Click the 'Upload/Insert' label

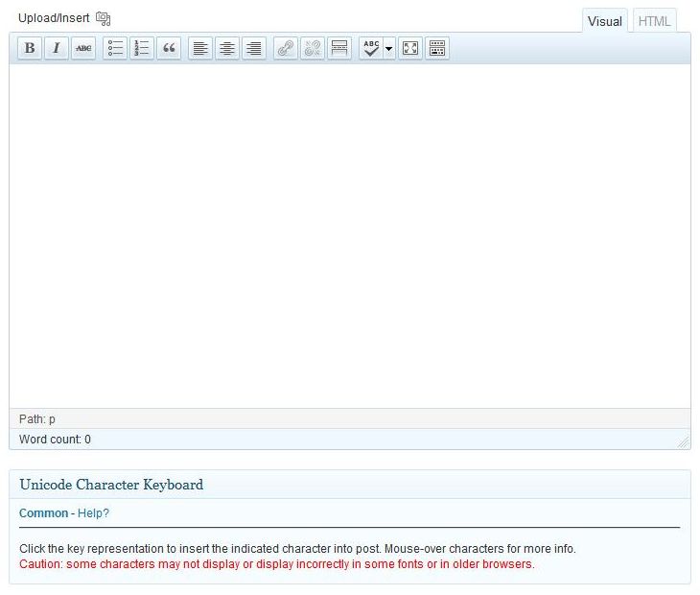(54, 18)
